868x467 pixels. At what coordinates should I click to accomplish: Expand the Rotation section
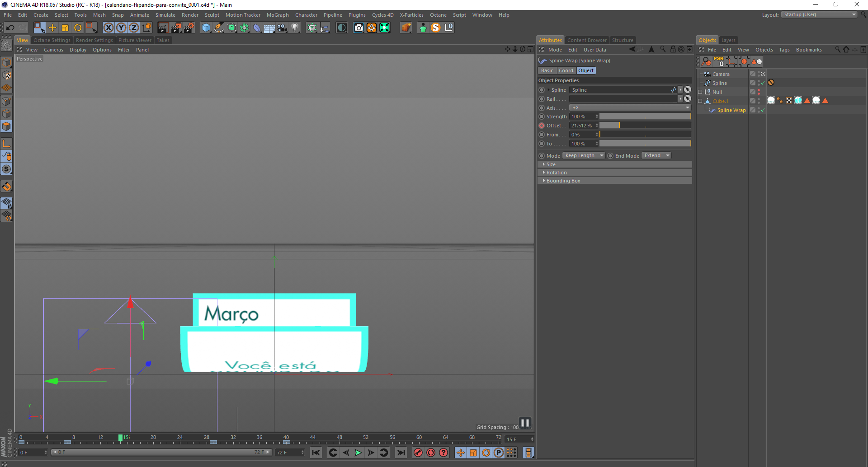coord(615,173)
